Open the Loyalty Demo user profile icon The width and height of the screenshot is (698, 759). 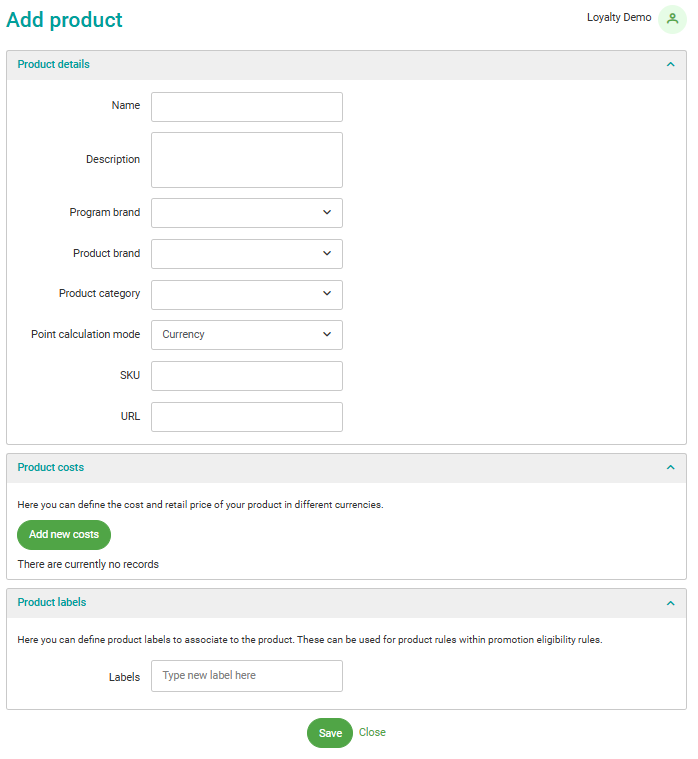pos(672,18)
